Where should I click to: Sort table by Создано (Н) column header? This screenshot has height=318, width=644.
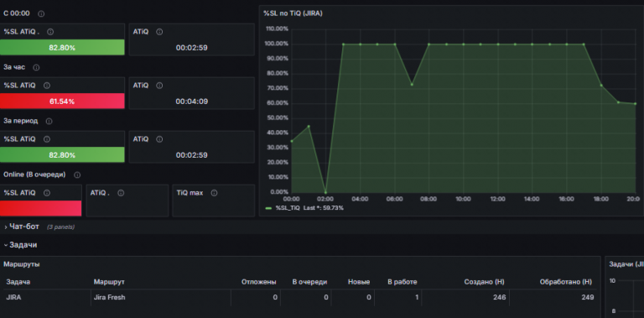(x=484, y=282)
